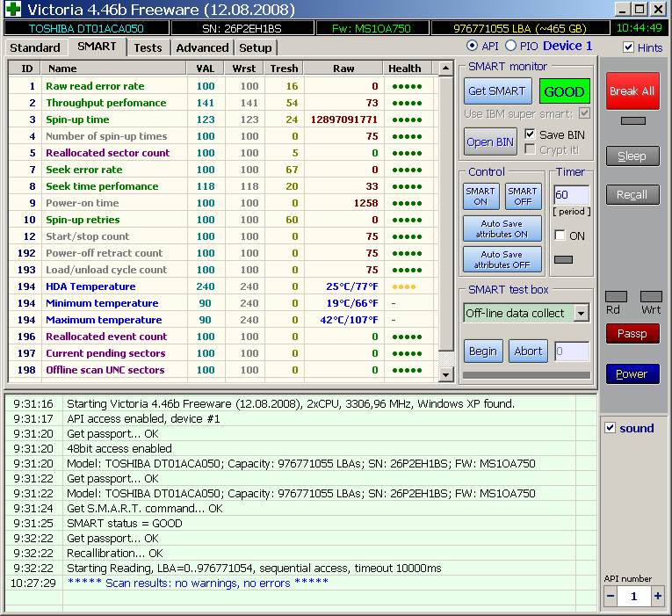Toggle the sound checkbox
The width and height of the screenshot is (672, 616).
[611, 428]
